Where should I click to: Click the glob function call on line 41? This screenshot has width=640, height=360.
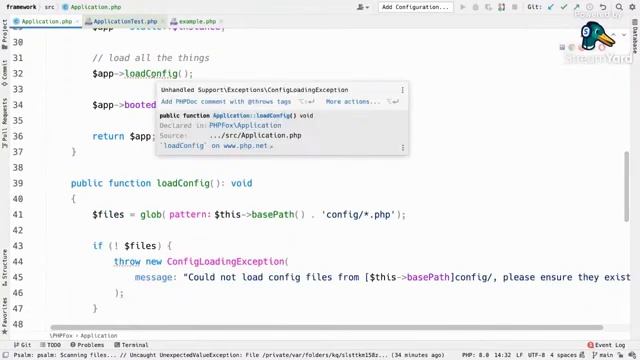[x=151, y=215]
